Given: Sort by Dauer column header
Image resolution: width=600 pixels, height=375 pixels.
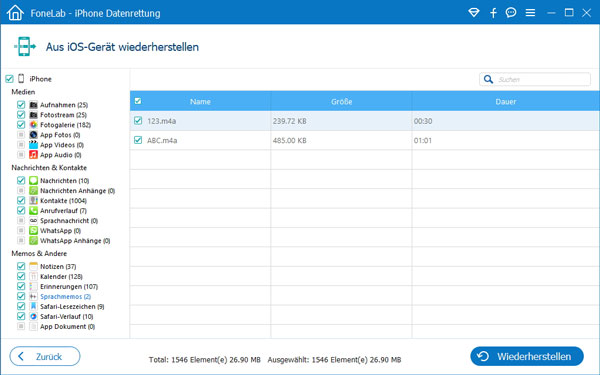Looking at the screenshot, I should coord(506,101).
